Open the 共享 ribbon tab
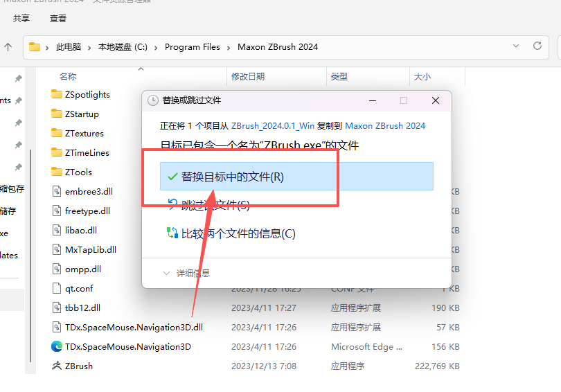The height and width of the screenshot is (392, 561). (x=21, y=18)
